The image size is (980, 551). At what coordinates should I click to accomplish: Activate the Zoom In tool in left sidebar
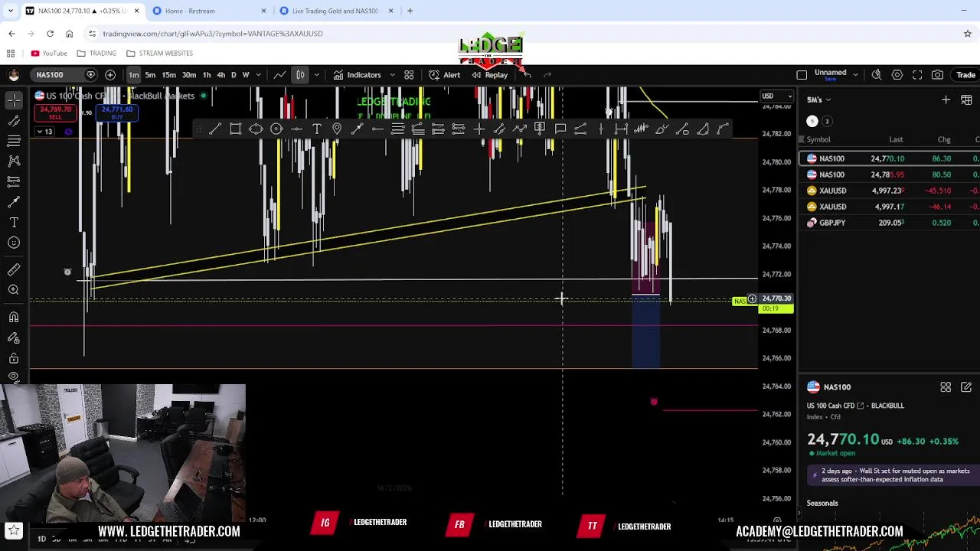point(14,290)
